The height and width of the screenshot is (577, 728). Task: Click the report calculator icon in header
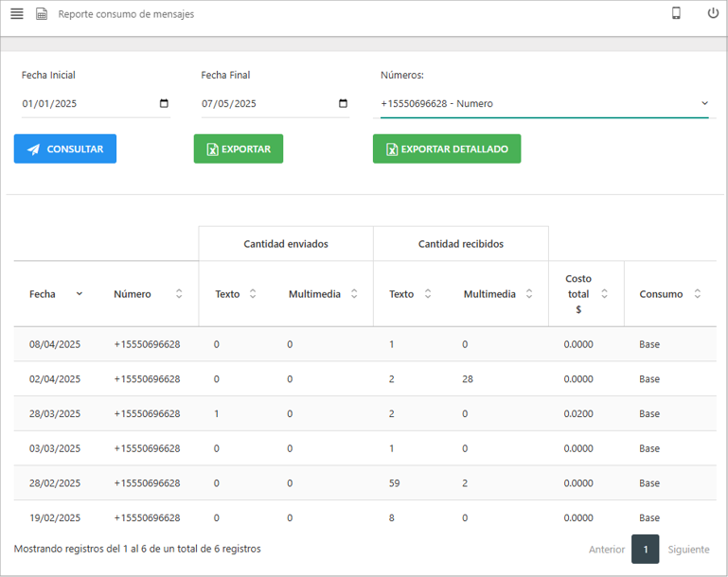click(42, 14)
